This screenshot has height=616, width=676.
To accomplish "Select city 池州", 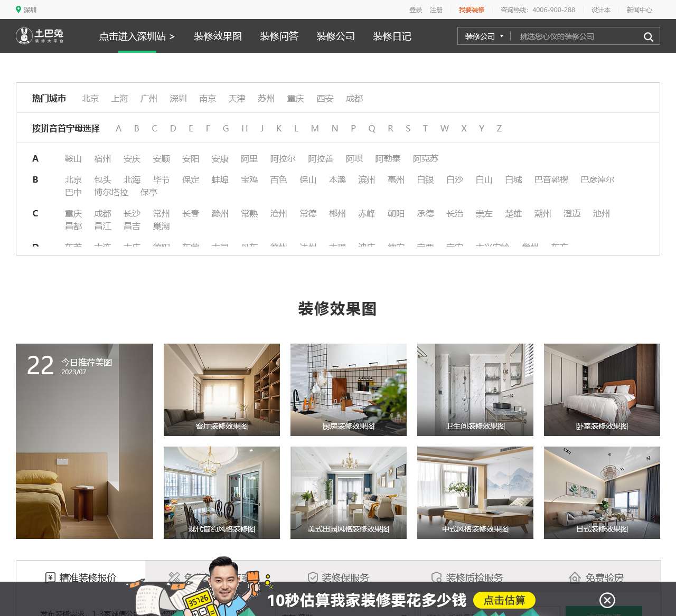I will point(601,213).
